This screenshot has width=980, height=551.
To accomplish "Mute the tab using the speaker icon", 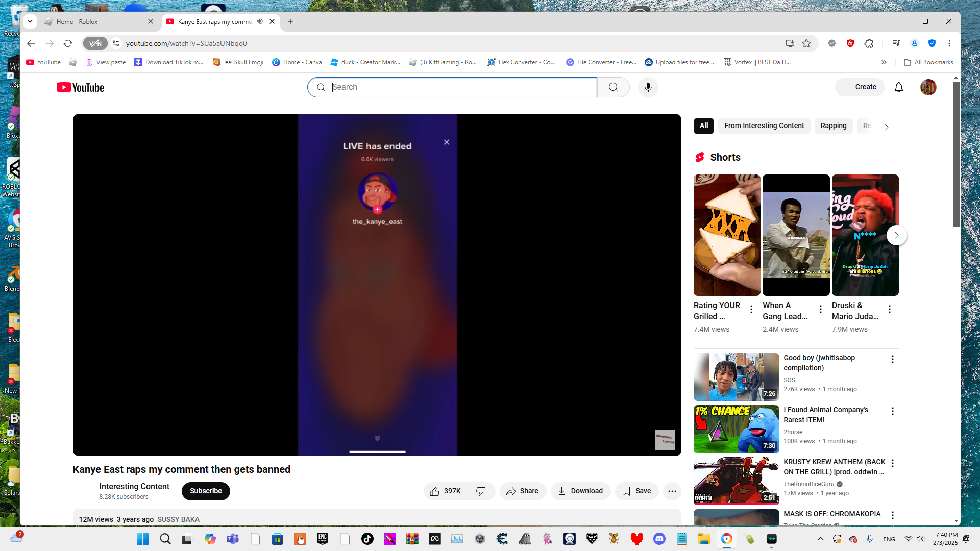I will 260,21.
